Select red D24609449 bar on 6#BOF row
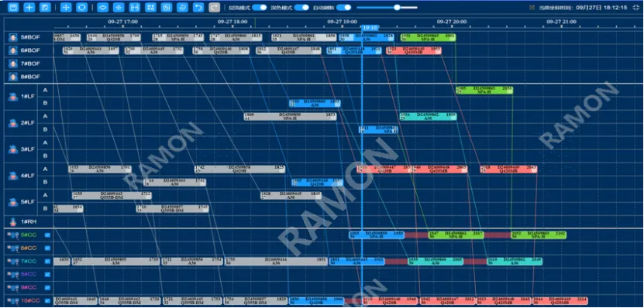 (x=414, y=50)
